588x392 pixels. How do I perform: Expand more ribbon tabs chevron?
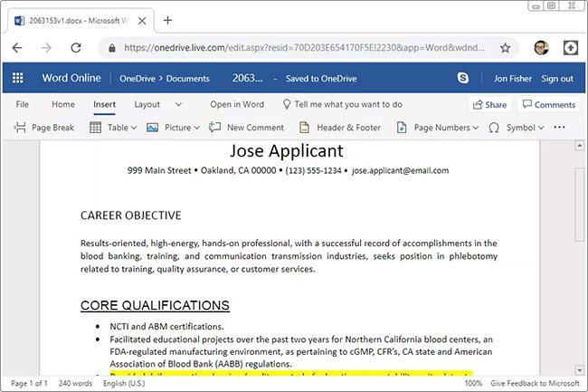point(178,105)
